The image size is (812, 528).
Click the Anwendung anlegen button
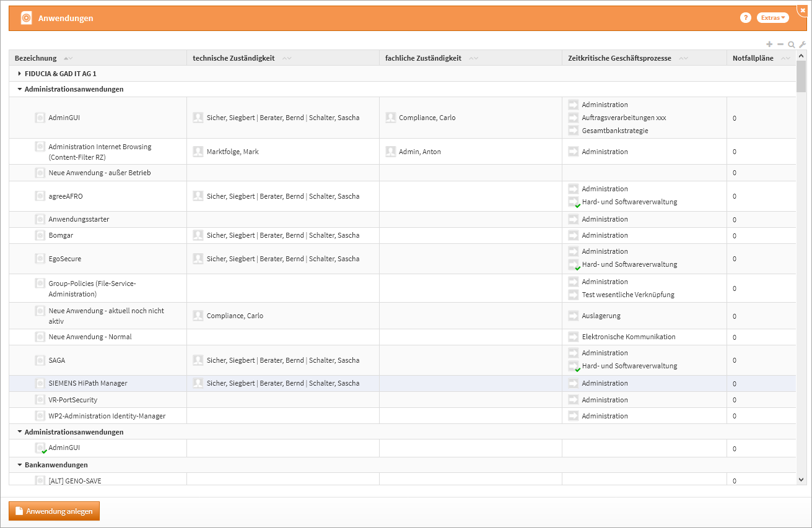click(x=54, y=511)
